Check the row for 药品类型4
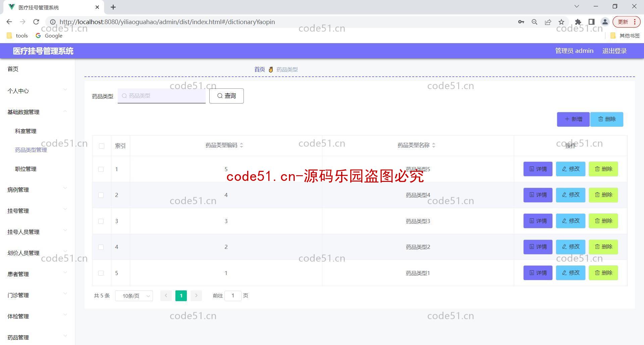This screenshot has height=345, width=644. tap(101, 195)
